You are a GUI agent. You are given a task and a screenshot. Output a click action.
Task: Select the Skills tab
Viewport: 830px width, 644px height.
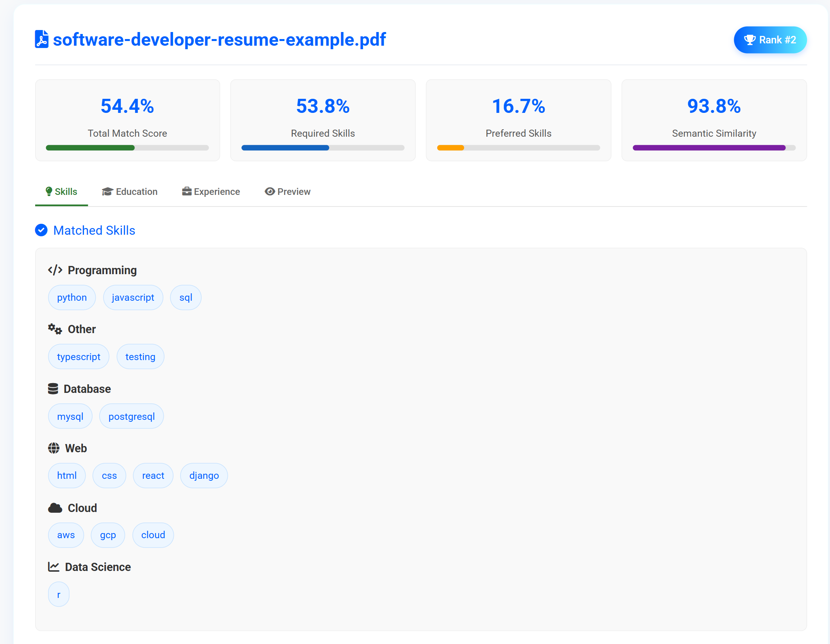click(61, 192)
